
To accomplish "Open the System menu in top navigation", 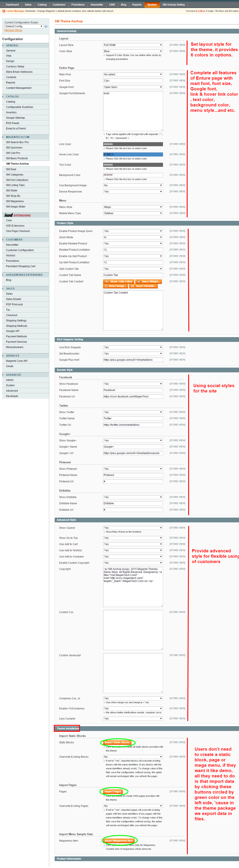I will click(x=152, y=5).
